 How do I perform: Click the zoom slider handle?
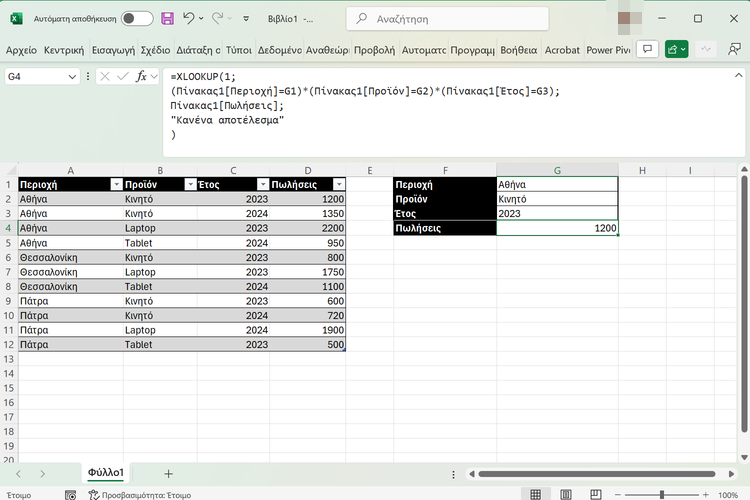coord(662,494)
